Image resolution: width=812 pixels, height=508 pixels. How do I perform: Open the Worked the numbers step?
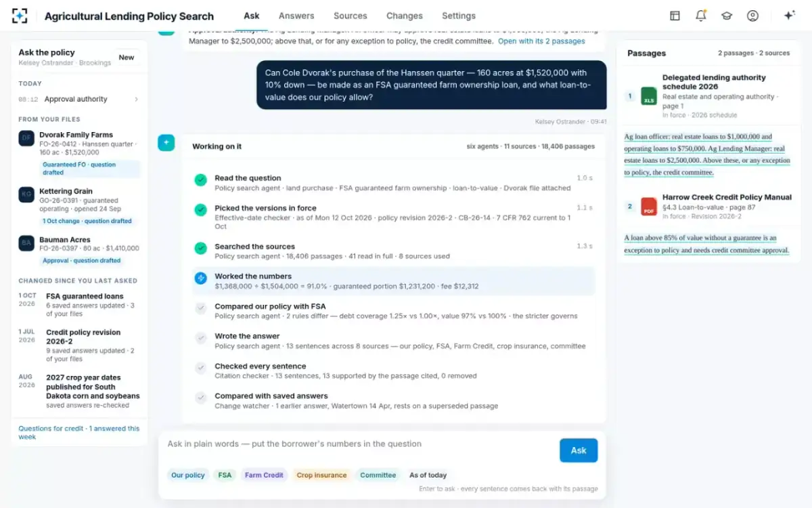coord(394,281)
